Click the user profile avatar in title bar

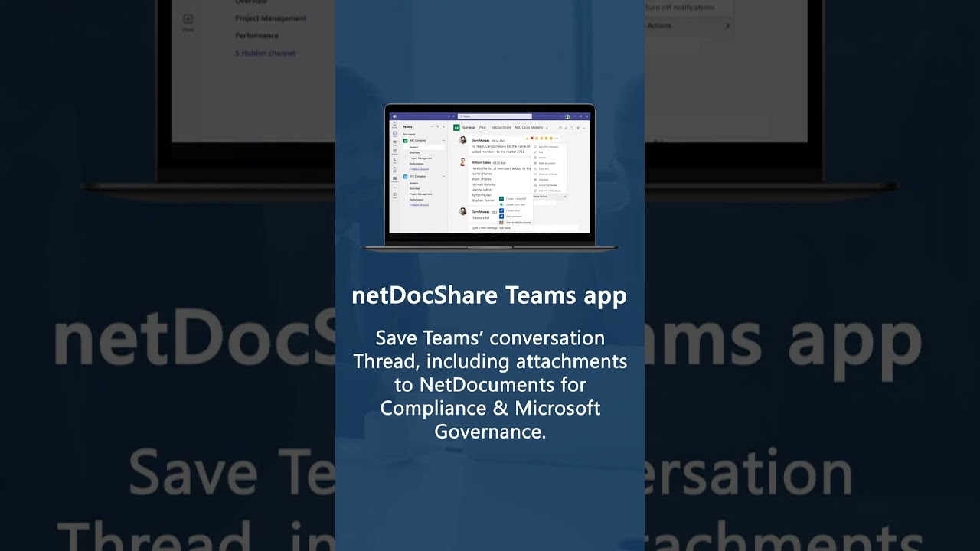(x=567, y=116)
